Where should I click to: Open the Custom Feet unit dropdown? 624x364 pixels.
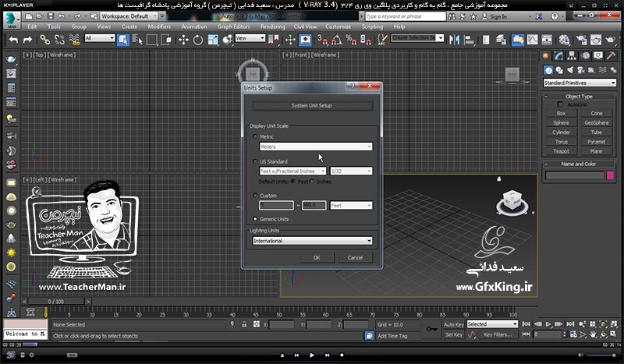pyautogui.click(x=351, y=206)
